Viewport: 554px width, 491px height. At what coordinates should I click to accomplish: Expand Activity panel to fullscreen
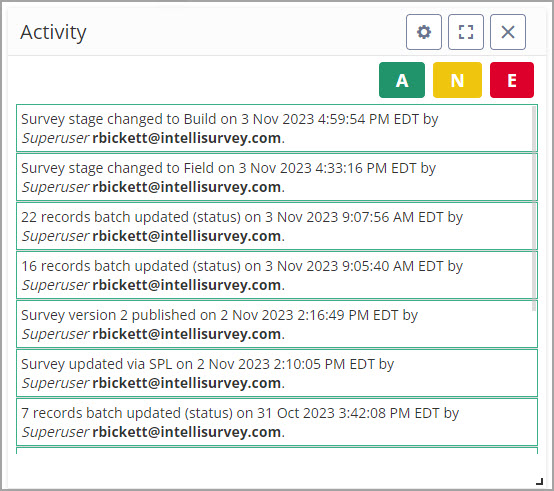[466, 32]
